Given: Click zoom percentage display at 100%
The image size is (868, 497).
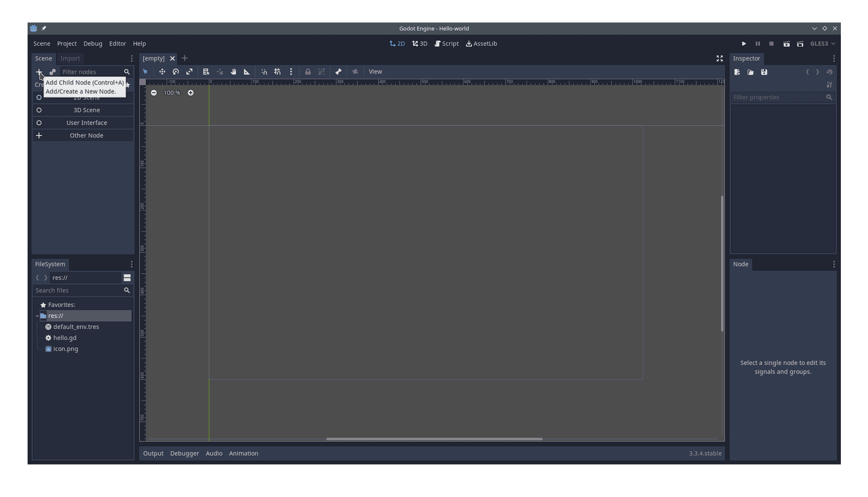Looking at the screenshot, I should [172, 92].
